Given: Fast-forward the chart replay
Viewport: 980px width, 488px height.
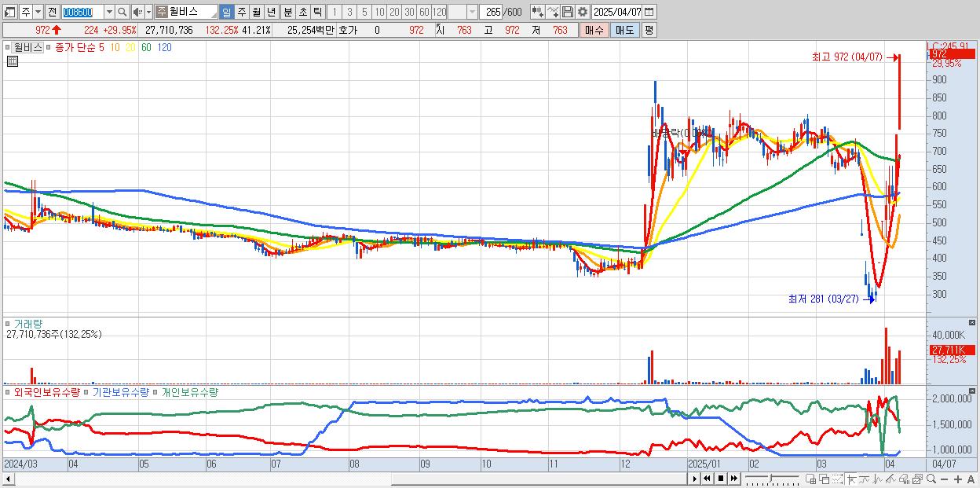Looking at the screenshot, I should (734, 479).
